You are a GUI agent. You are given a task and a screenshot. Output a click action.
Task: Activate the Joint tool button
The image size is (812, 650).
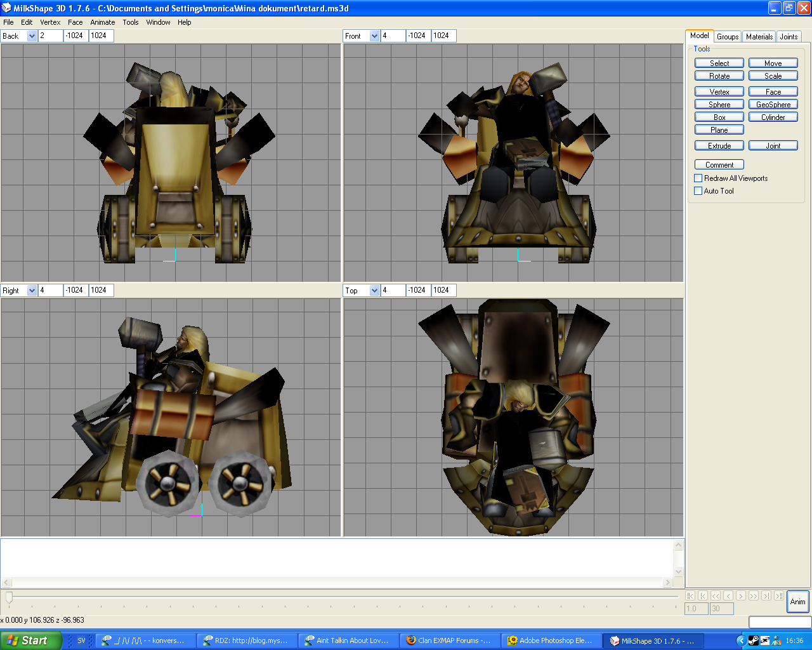click(773, 146)
